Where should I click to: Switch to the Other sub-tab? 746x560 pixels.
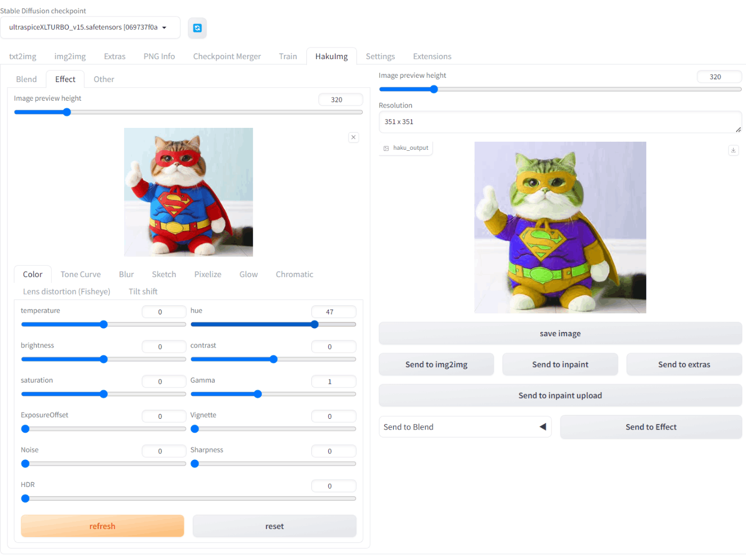pos(104,79)
